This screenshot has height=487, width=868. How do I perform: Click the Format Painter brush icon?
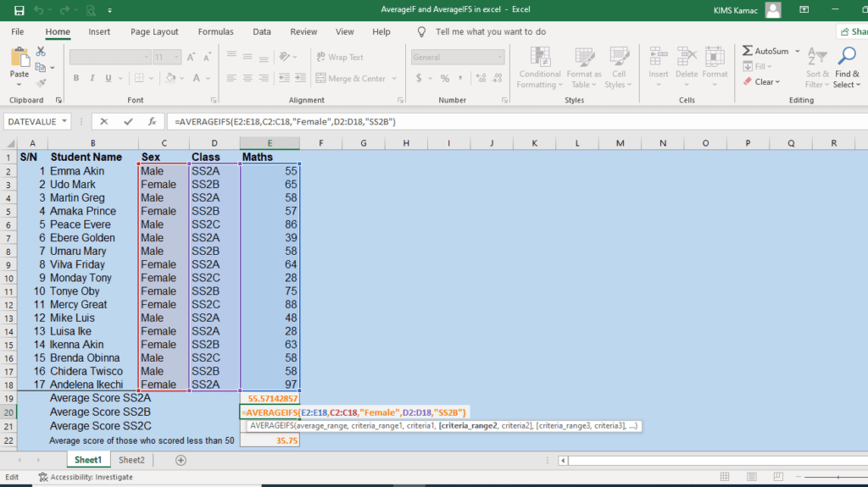(41, 83)
